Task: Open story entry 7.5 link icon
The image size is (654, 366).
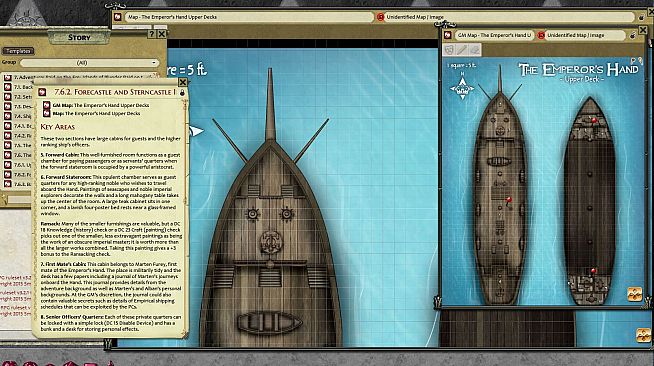Action: (x=8, y=145)
